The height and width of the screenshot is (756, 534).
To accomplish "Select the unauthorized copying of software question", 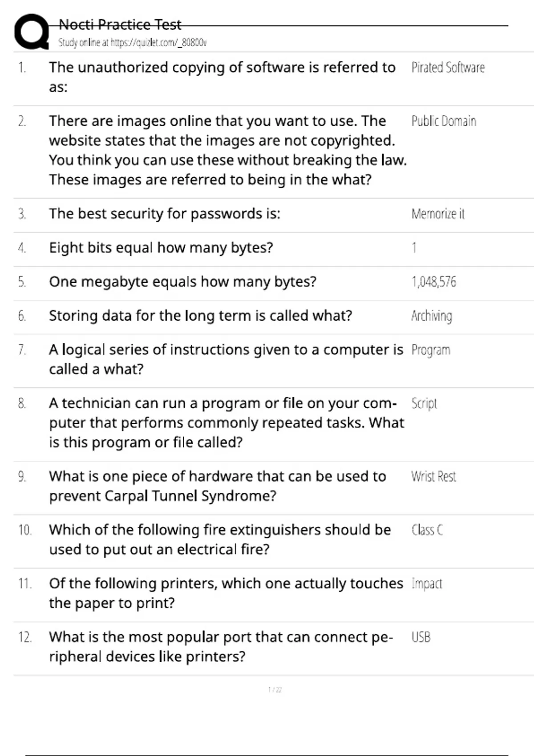I will tap(222, 76).
